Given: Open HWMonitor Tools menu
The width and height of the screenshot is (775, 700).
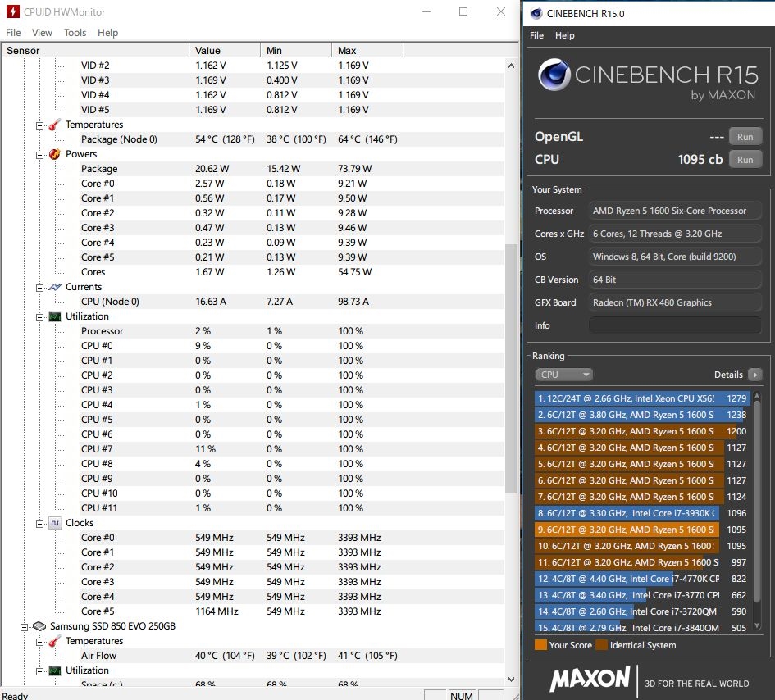Looking at the screenshot, I should point(75,33).
